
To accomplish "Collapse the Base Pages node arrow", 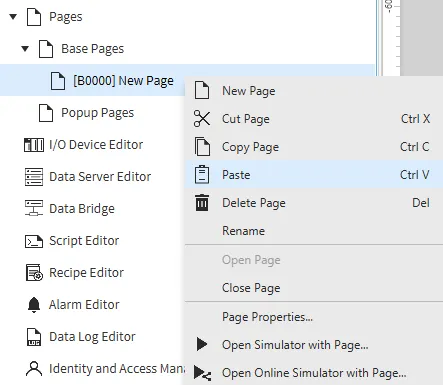I will point(25,49).
